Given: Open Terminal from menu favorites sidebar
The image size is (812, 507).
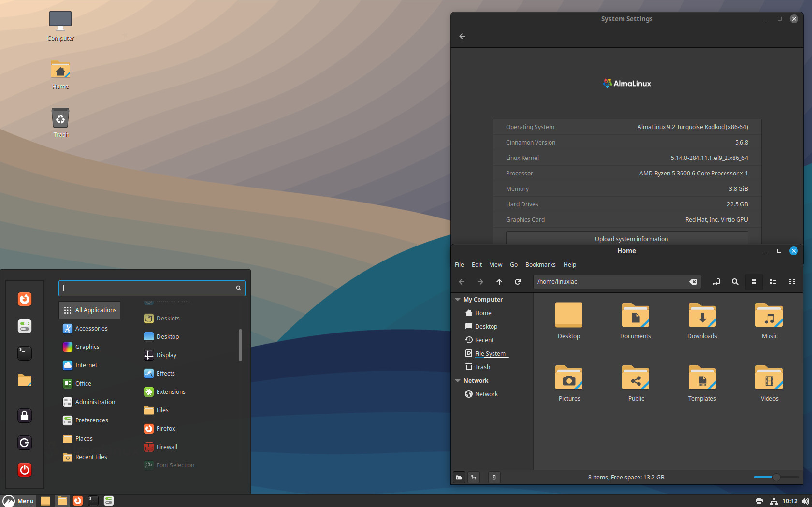Looking at the screenshot, I should [x=25, y=353].
